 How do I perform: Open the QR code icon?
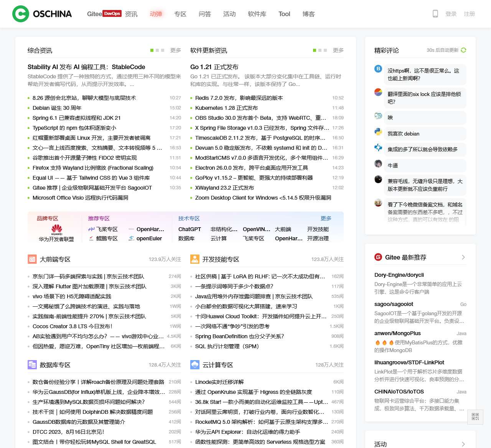coord(475,417)
